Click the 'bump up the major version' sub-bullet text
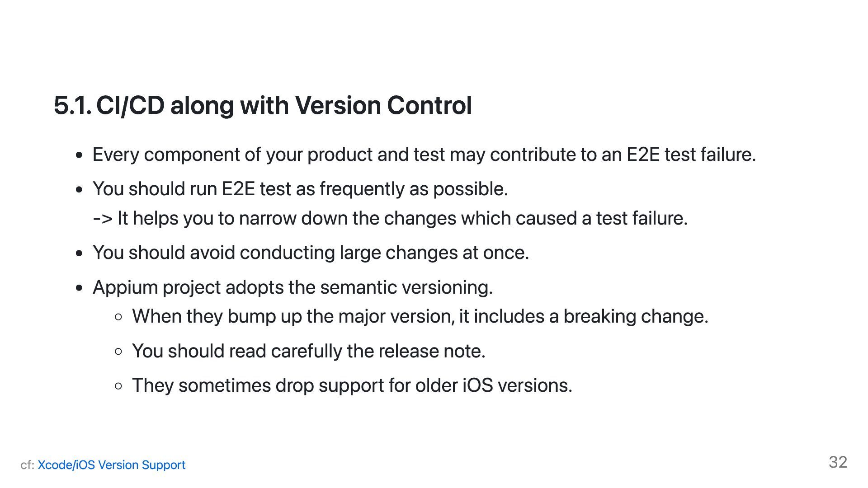This screenshot has height=488, width=868. point(420,316)
